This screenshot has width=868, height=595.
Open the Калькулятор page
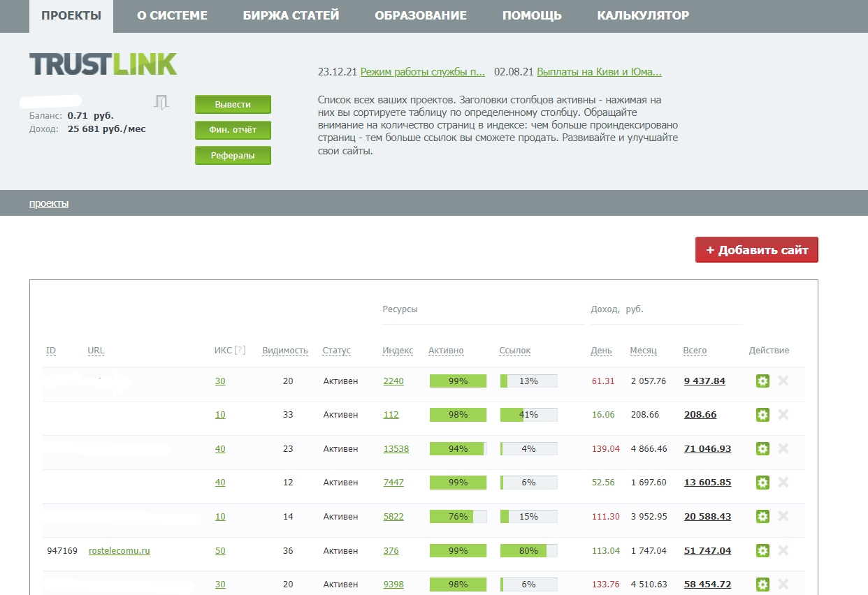tap(643, 15)
